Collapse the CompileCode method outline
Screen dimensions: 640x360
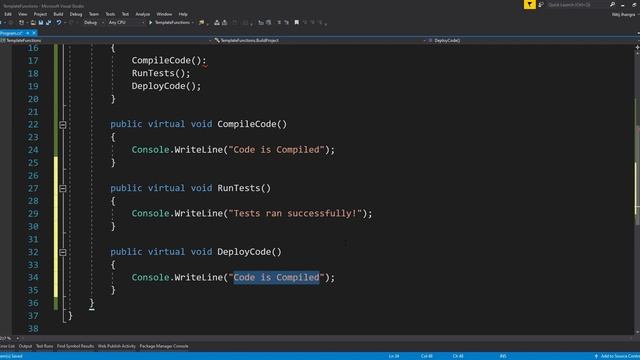click(x=62, y=124)
